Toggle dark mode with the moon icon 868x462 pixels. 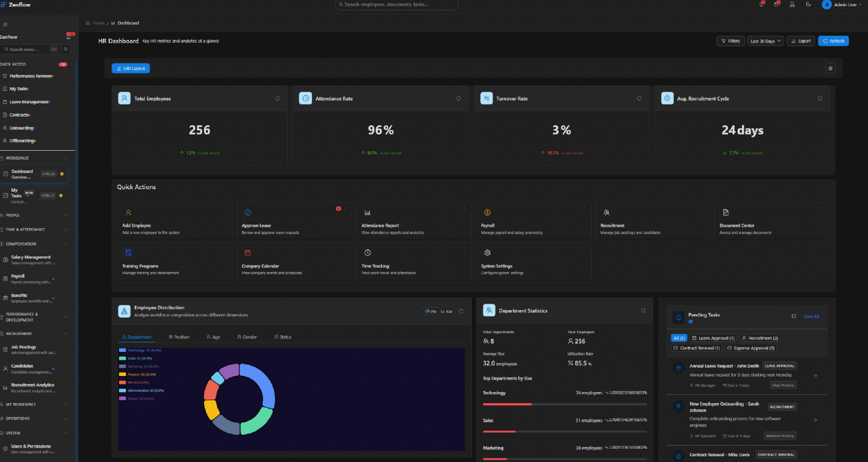808,5
